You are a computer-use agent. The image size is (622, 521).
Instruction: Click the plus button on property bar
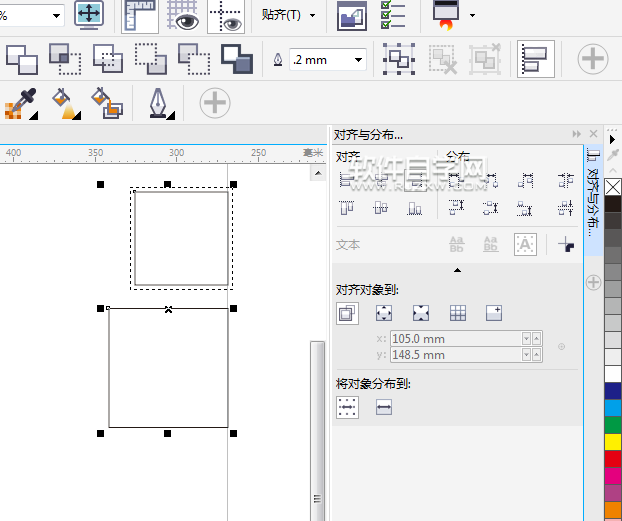tap(593, 59)
